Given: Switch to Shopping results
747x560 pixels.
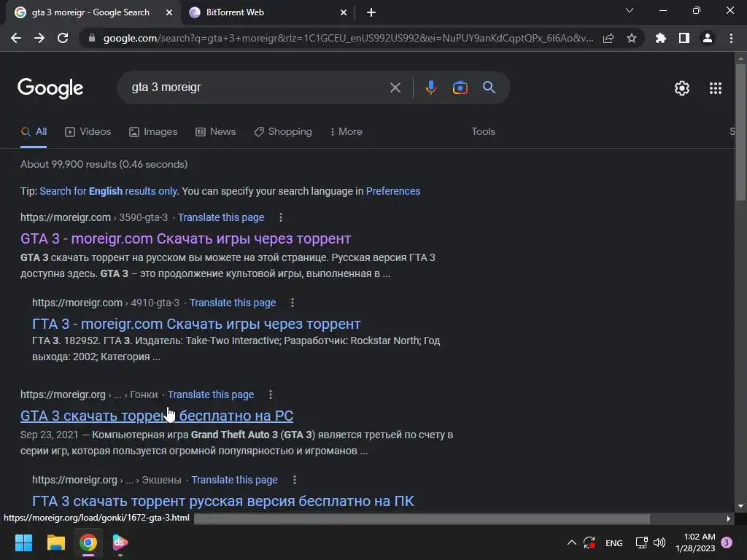Looking at the screenshot, I should 283,132.
